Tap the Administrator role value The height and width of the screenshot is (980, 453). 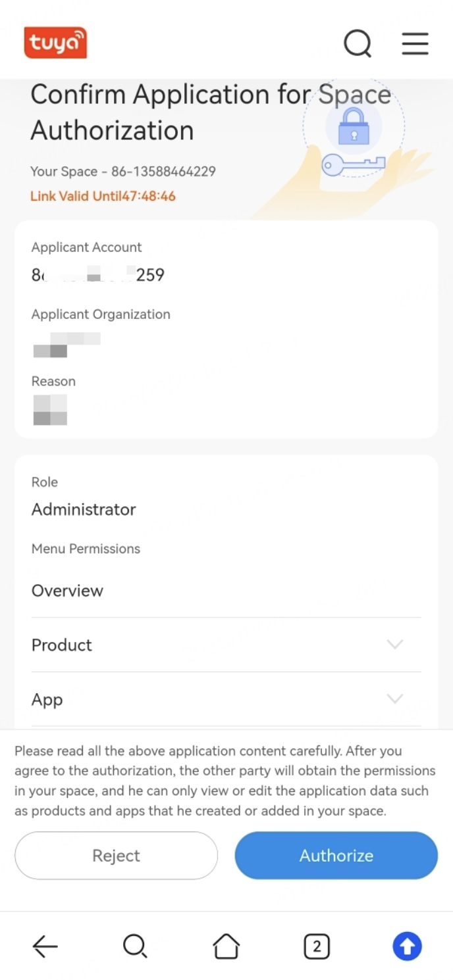[x=84, y=510]
